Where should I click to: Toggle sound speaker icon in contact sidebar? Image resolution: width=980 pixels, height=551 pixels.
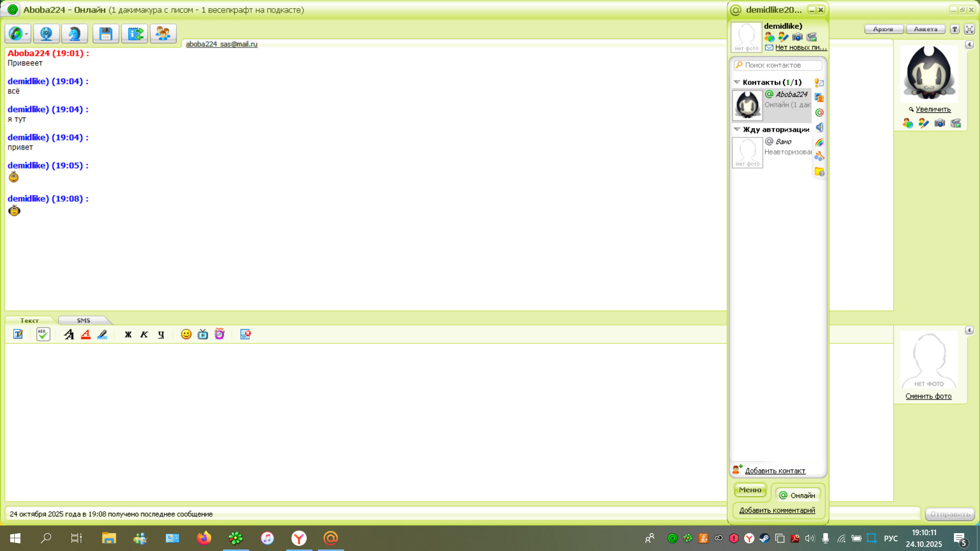point(819,128)
